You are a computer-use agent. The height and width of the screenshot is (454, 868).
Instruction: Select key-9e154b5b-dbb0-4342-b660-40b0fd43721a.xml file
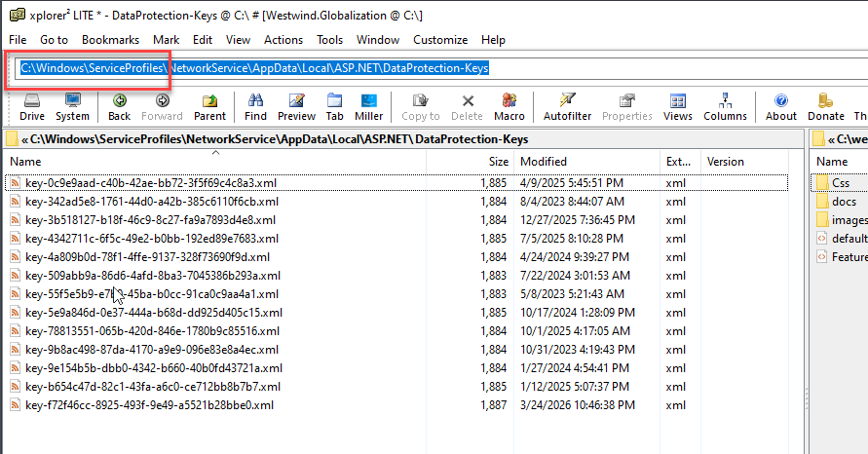[x=154, y=368]
